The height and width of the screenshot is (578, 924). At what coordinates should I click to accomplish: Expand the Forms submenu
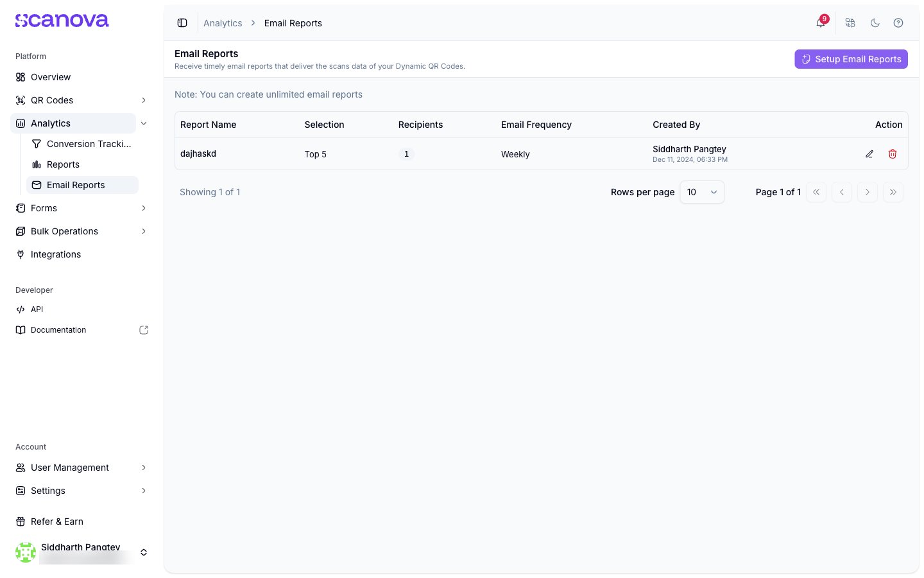point(144,208)
